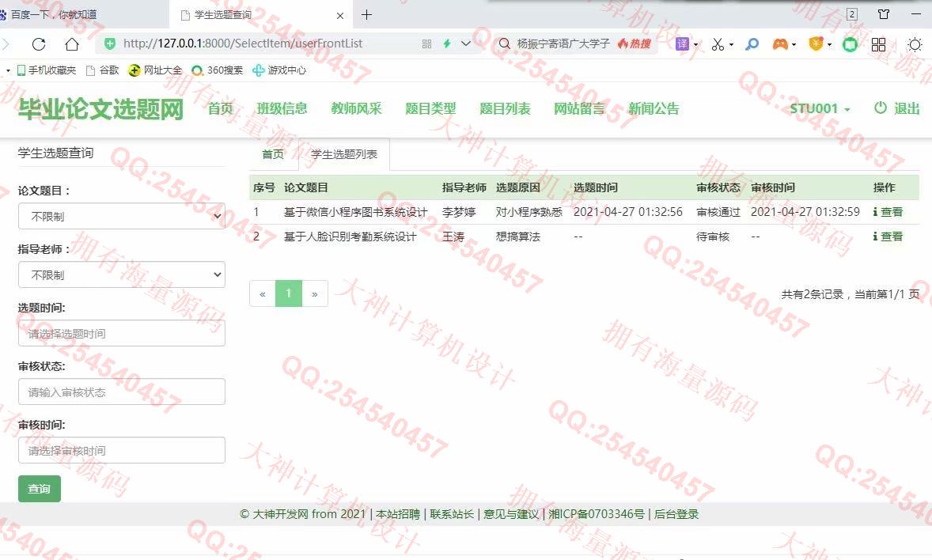Open the blue magnifier find icon
Viewport: 932px width, 560px height.
(752, 44)
